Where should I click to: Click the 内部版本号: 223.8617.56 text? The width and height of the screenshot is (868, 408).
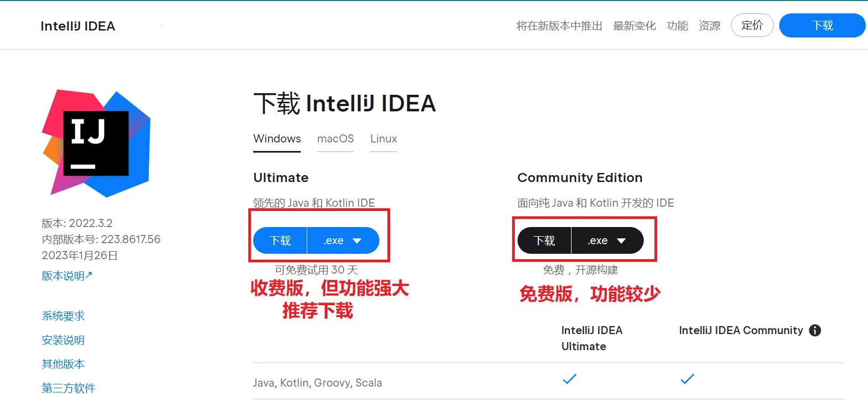coord(101,239)
